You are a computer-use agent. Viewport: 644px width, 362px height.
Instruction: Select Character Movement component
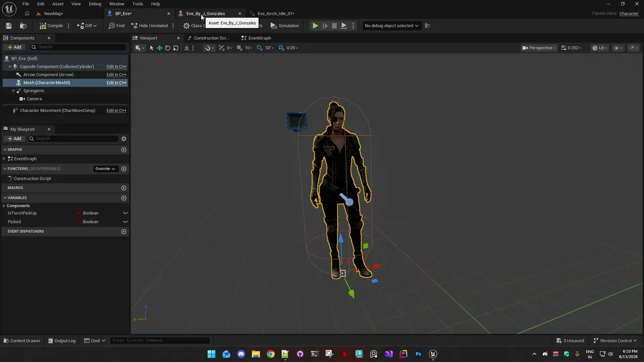[x=57, y=111]
